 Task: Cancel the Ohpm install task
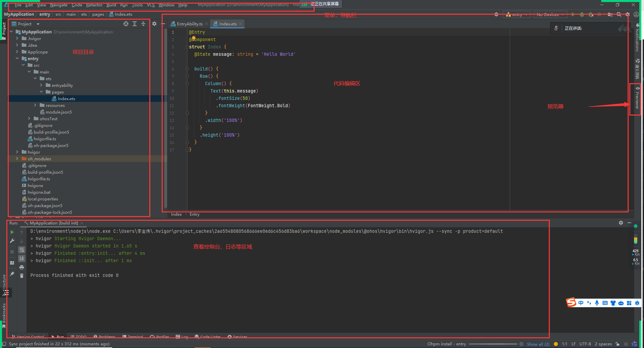521,344
